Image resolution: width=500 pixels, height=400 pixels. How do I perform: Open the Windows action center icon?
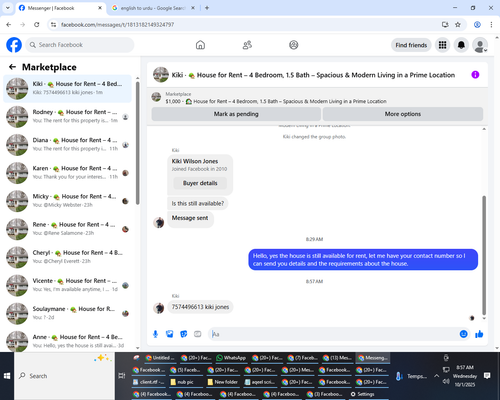click(487, 376)
